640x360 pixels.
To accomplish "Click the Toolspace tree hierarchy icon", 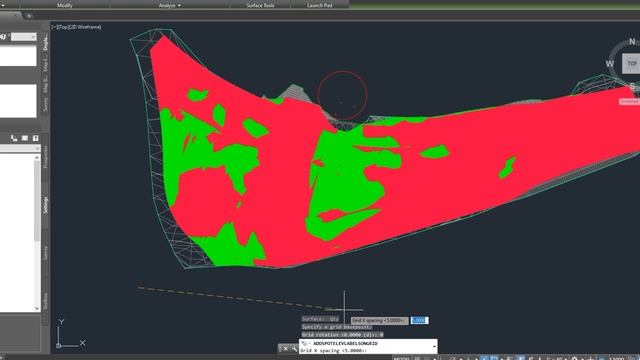I will [14, 138].
